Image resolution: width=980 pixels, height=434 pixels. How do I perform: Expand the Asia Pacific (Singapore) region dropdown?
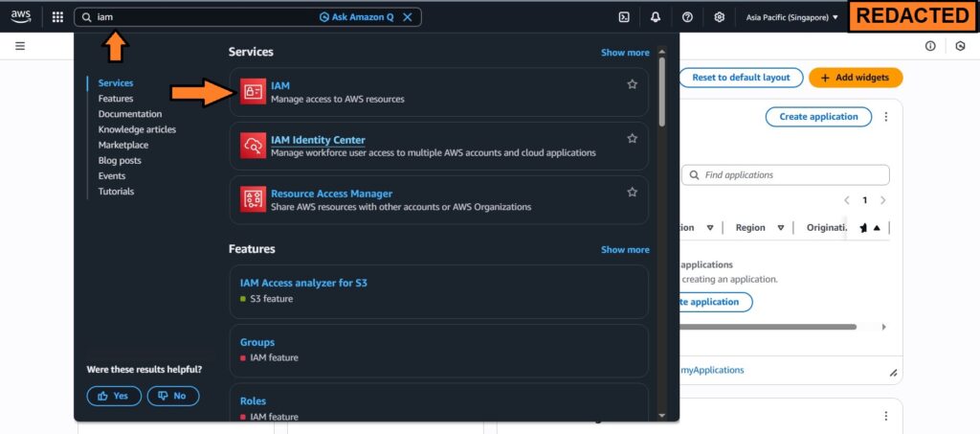coord(792,17)
